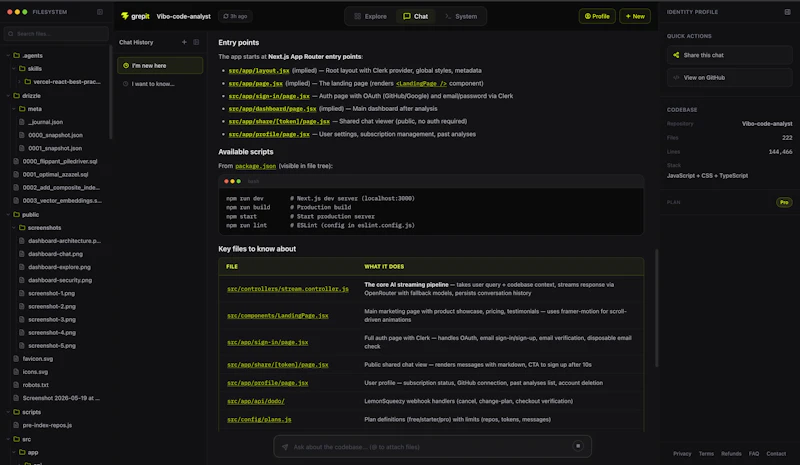
Task: Click the clock icon of I want to know chat
Action: [x=126, y=84]
